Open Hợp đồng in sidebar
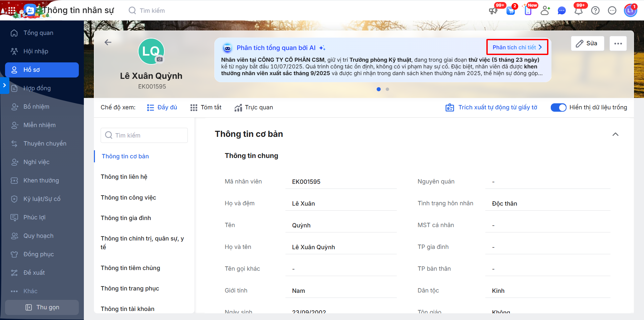The width and height of the screenshot is (644, 320). (x=42, y=88)
